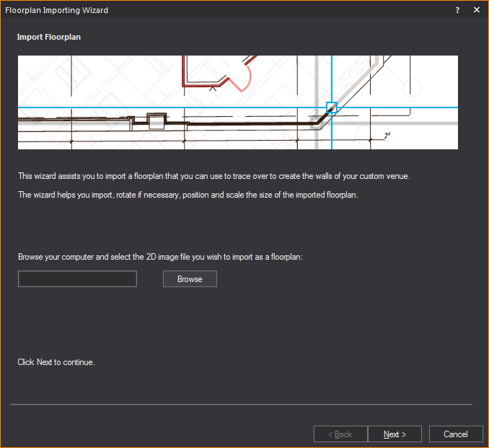
Task: Click the small square column on the wall
Action: [156, 122]
